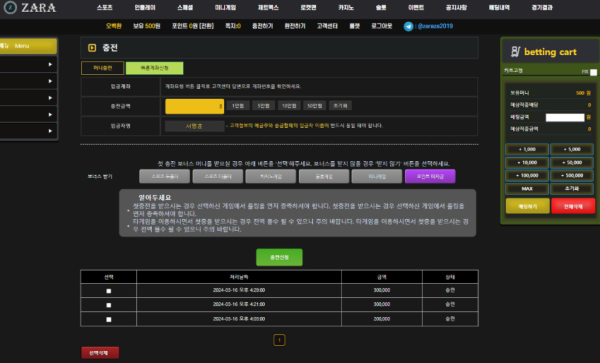
Task: Click the ZARA logo icon
Action: pyautogui.click(x=10, y=7)
